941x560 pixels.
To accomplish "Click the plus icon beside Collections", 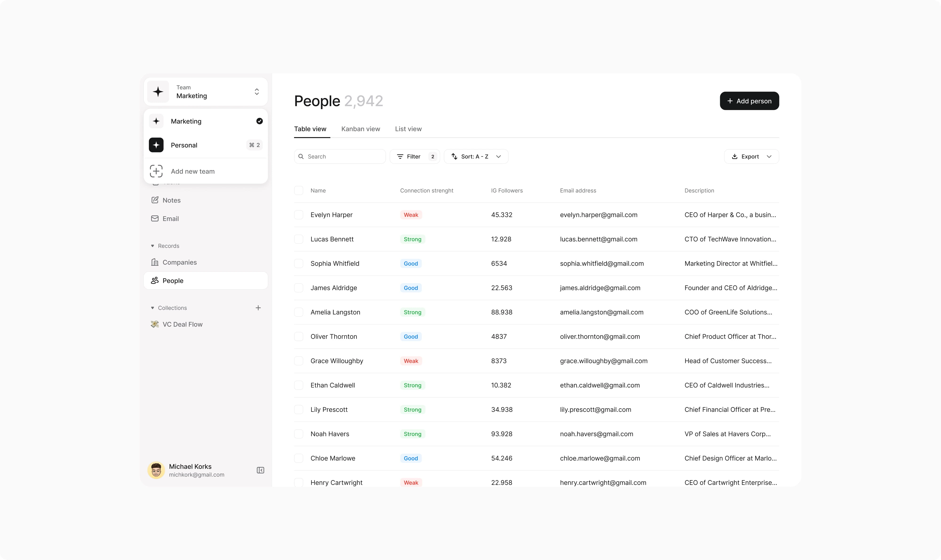I will click(258, 308).
